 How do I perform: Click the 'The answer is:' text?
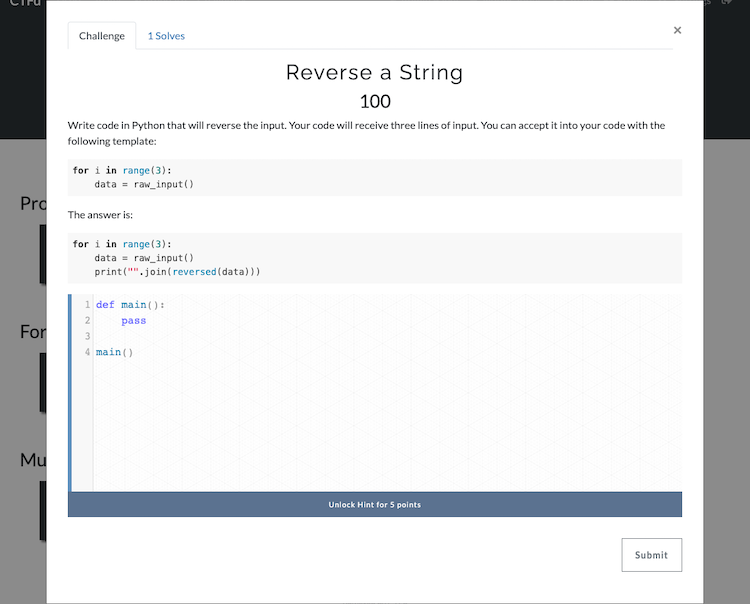coord(100,215)
